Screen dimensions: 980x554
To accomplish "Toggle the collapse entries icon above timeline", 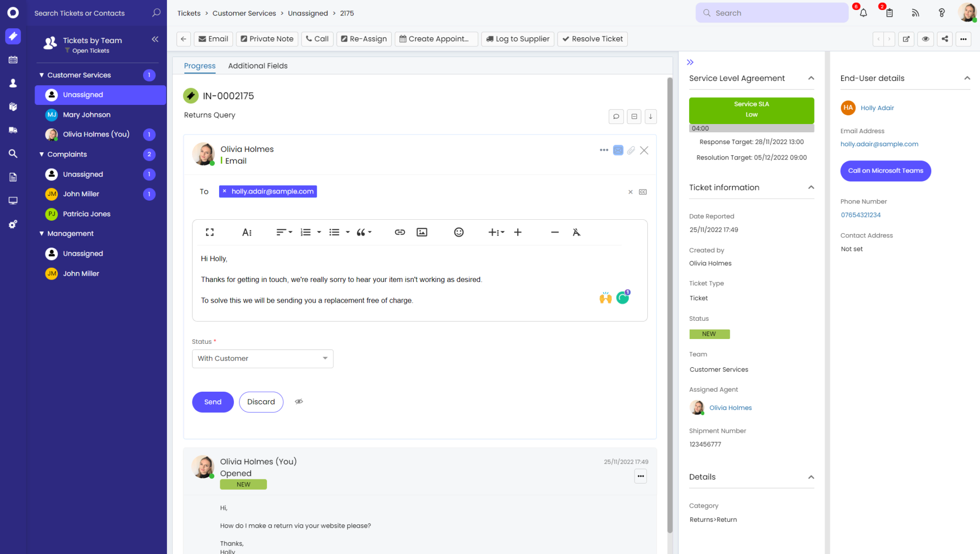I will click(634, 116).
